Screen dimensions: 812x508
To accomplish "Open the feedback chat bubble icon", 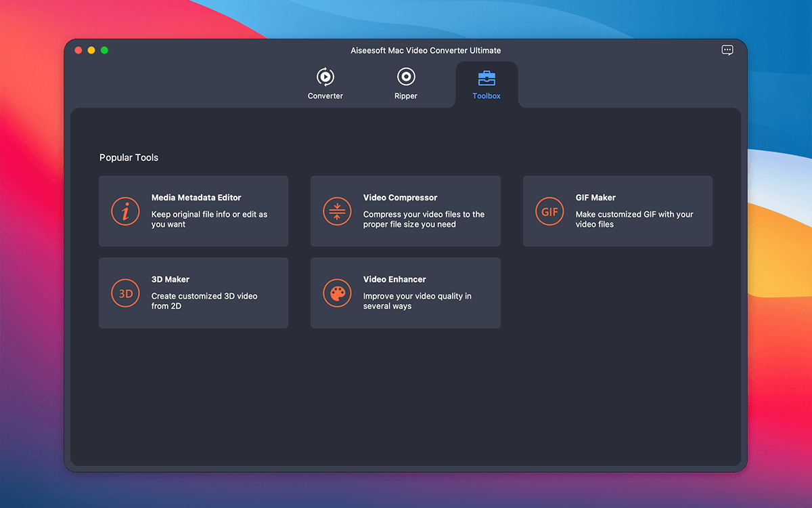I will [727, 50].
